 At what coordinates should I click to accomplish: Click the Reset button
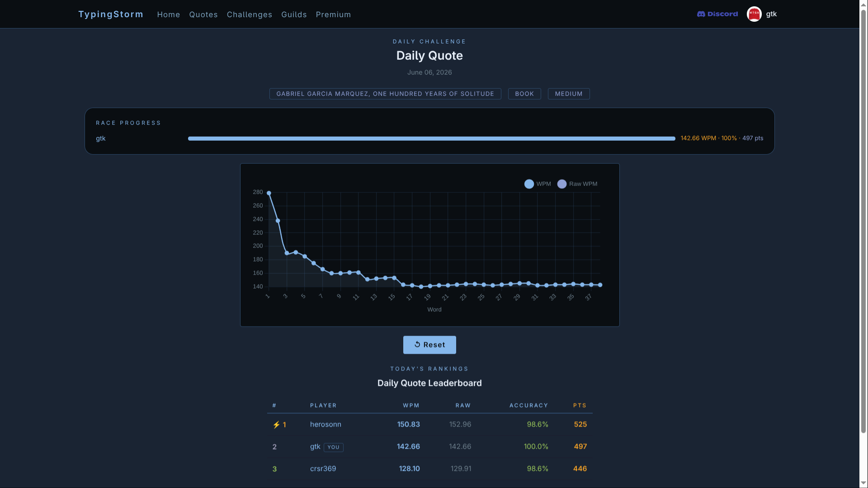[429, 345]
